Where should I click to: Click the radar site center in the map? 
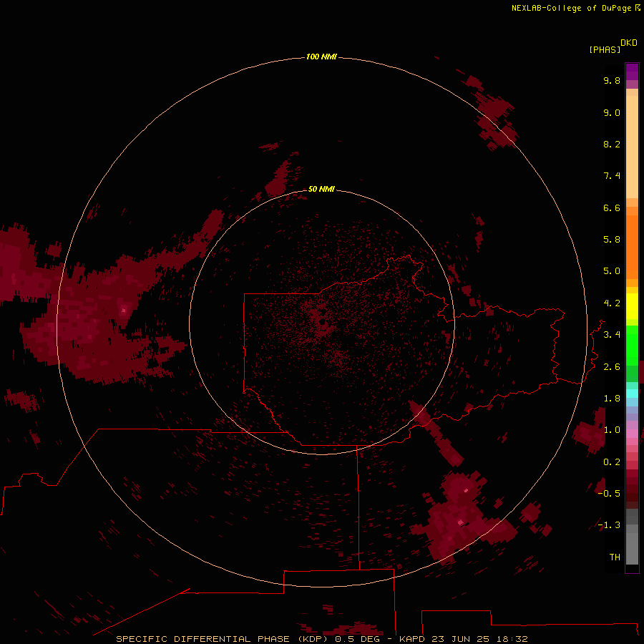323,323
